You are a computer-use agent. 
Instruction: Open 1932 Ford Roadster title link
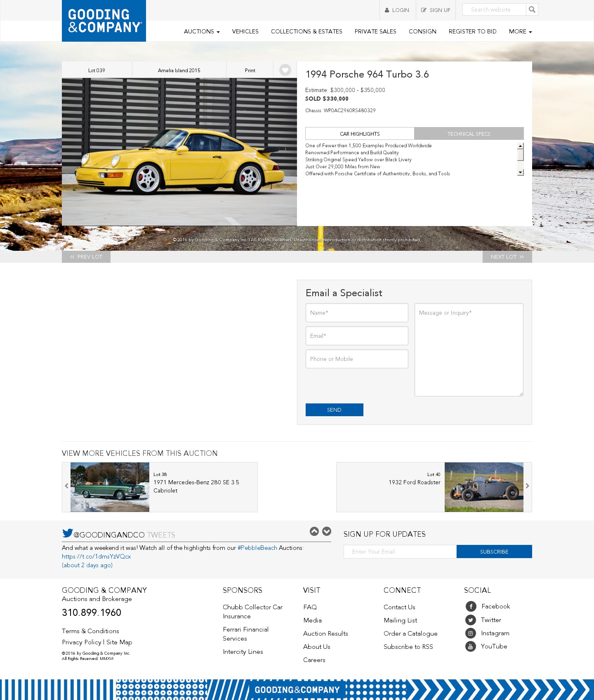click(x=415, y=482)
